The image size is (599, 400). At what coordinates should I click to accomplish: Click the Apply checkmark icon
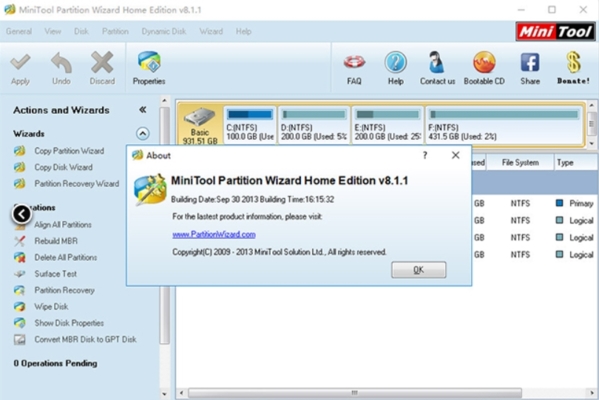(x=20, y=62)
